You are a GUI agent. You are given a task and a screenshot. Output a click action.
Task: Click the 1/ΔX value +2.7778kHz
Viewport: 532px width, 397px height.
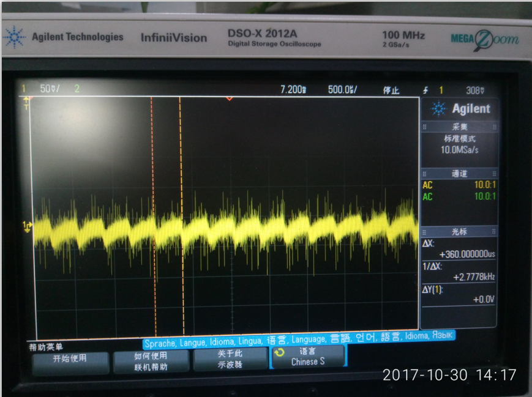tap(474, 277)
